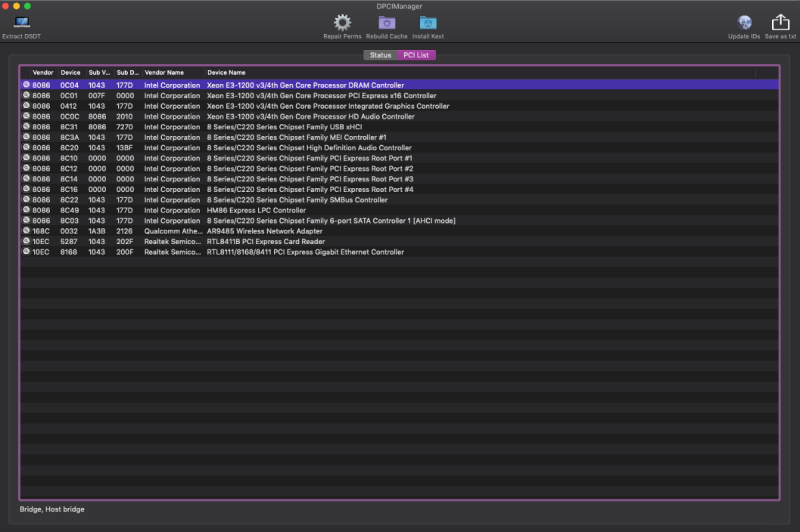Select the AR9485 Wireless Network Adapter row
The height and width of the screenshot is (532, 800).
click(x=265, y=231)
